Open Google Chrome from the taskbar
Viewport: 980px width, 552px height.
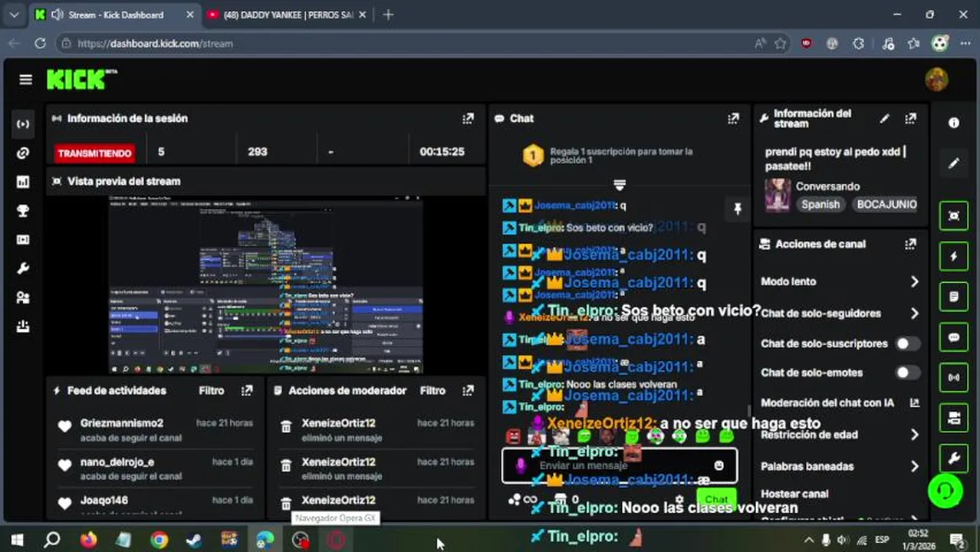[x=159, y=540]
